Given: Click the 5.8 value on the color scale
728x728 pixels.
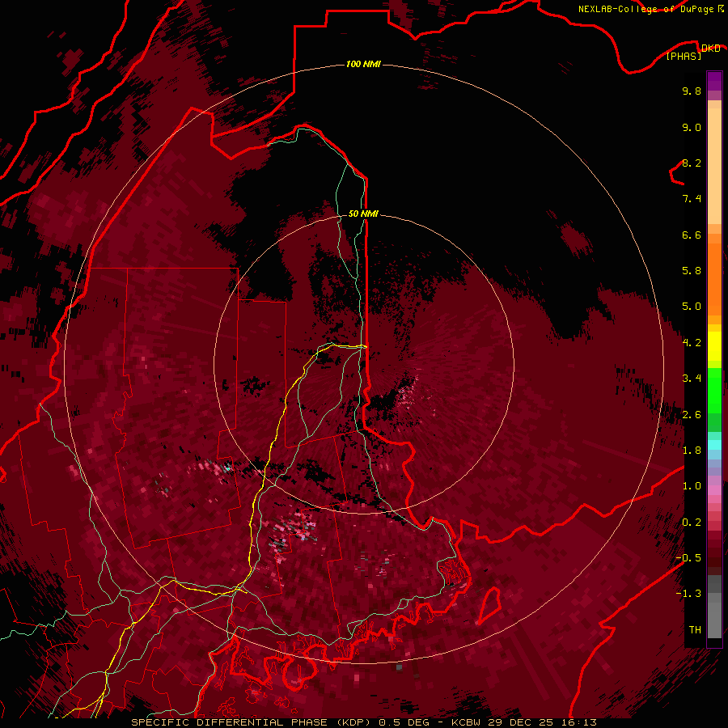Looking at the screenshot, I should coord(692,271).
